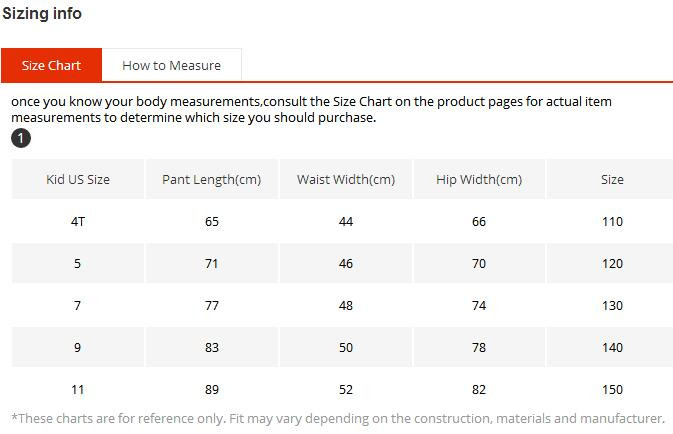Click the hip width value 78

tap(479, 348)
